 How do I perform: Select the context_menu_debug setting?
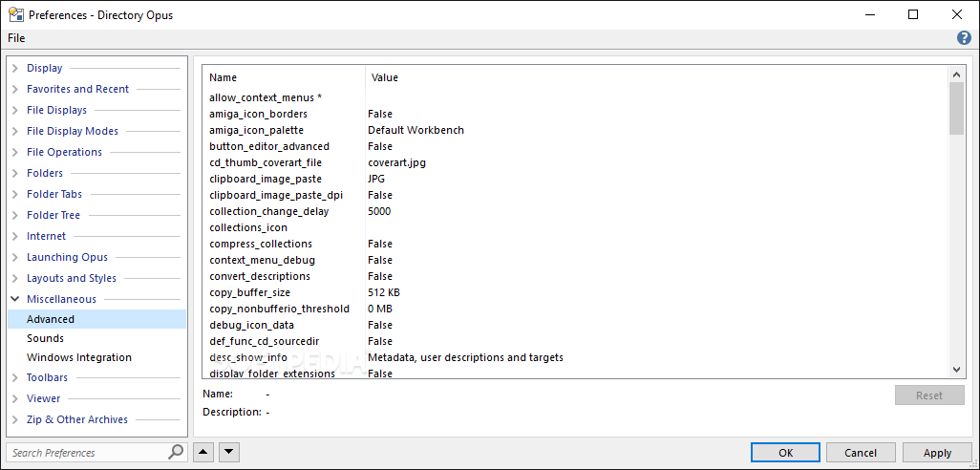[x=263, y=260]
